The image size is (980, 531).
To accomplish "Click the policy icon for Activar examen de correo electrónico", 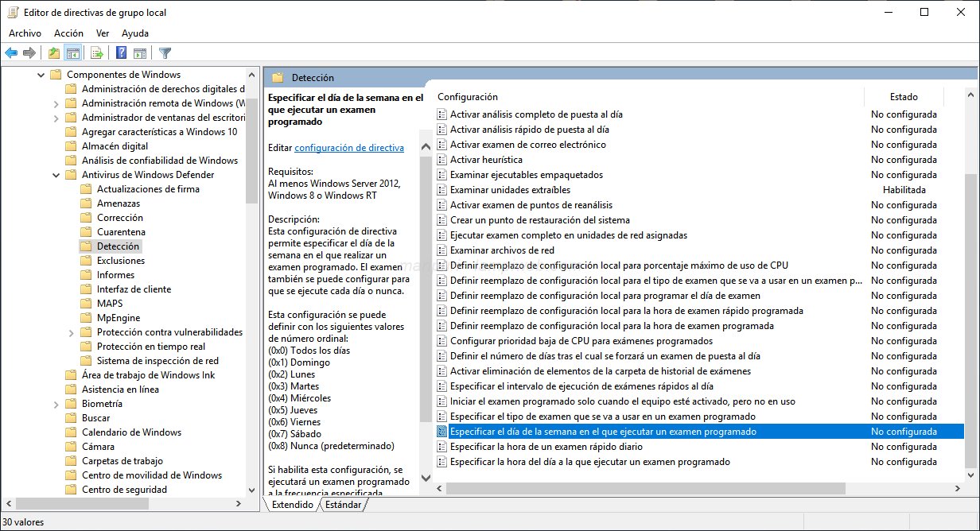I will coord(442,145).
